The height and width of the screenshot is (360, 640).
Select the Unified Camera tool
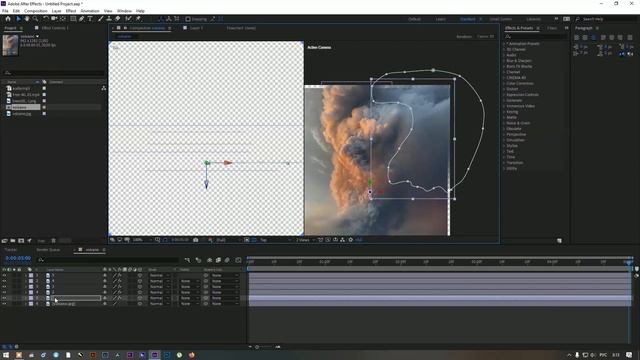click(x=54, y=19)
